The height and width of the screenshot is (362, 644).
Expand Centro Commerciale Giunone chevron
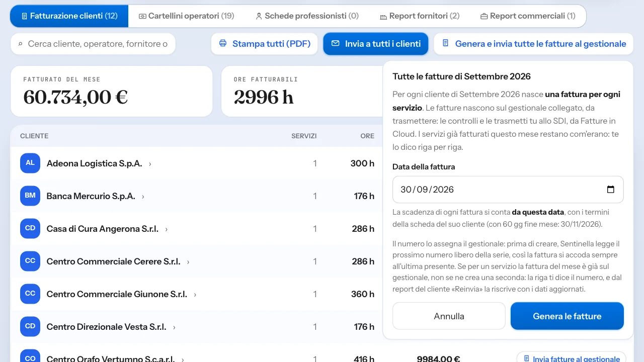(195, 295)
